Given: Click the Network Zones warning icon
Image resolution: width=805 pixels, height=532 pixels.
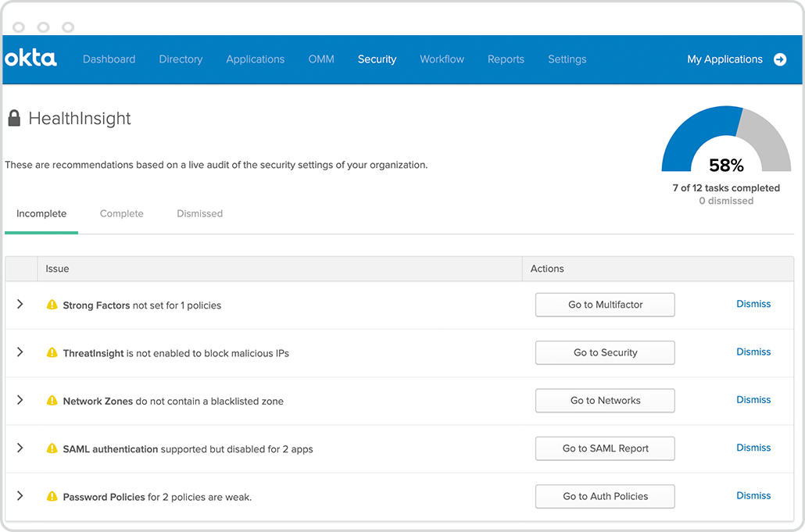Looking at the screenshot, I should click(x=52, y=401).
